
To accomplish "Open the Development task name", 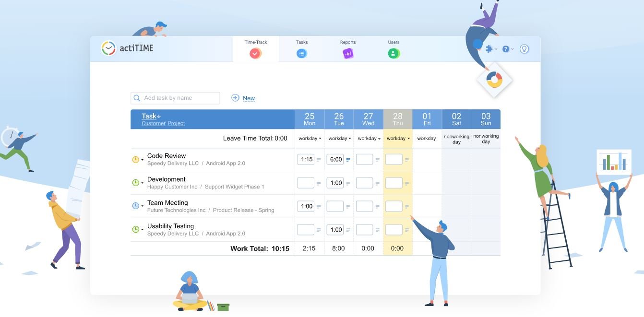I will pos(167,179).
